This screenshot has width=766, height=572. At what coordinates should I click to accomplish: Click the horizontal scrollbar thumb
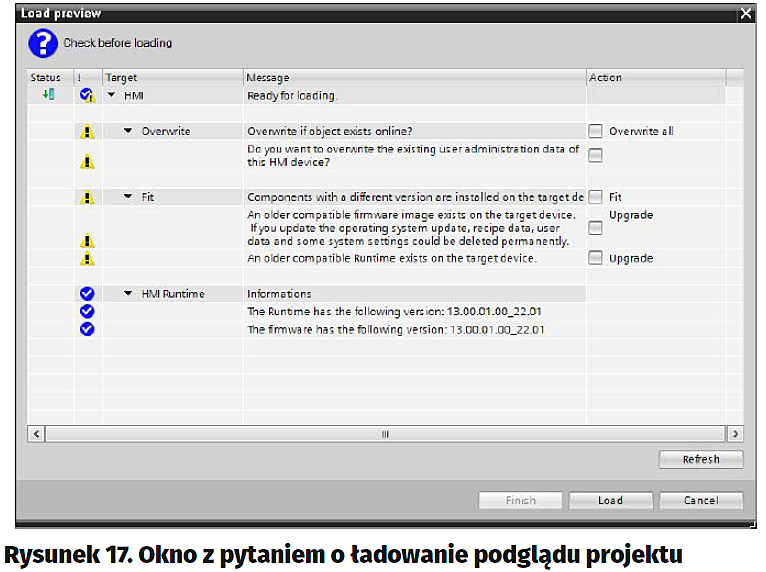click(x=384, y=434)
